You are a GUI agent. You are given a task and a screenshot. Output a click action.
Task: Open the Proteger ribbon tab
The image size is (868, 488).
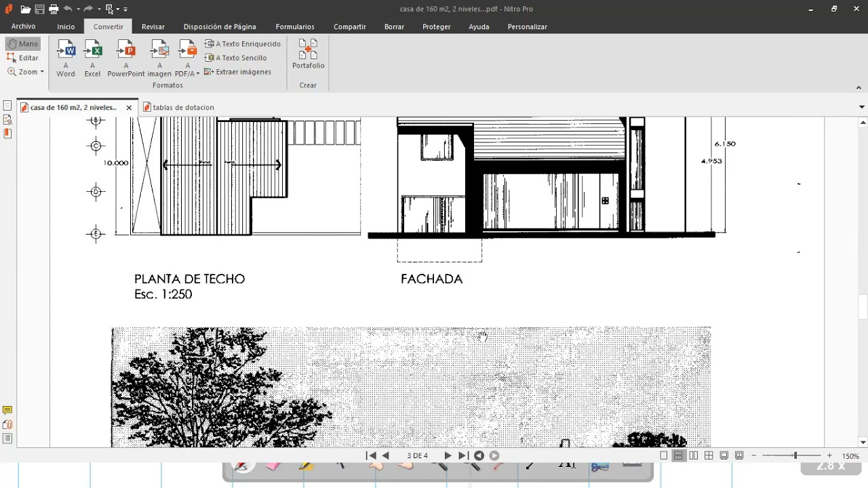click(x=437, y=26)
